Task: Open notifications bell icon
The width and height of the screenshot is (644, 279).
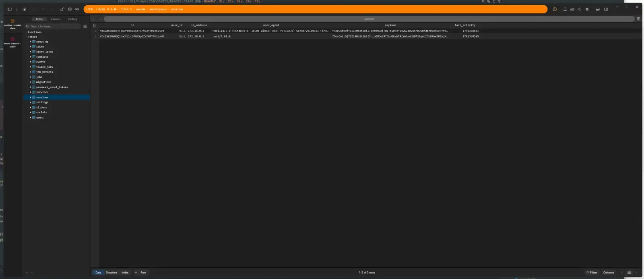Action: (565, 9)
